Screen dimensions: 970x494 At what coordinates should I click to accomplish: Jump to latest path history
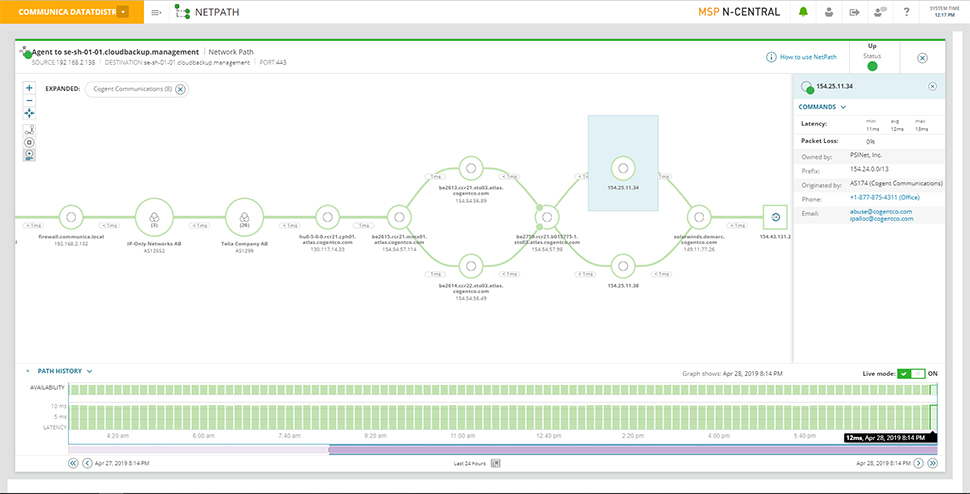(933, 462)
